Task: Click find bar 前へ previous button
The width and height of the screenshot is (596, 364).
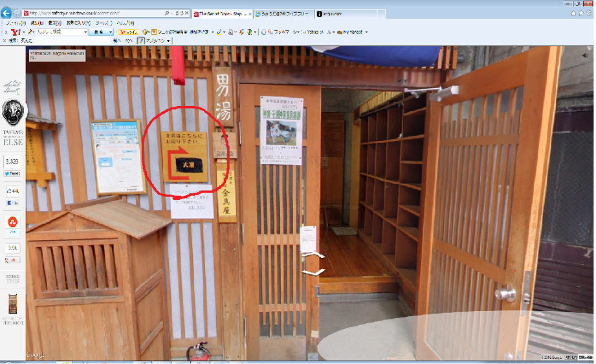Action: click(116, 41)
